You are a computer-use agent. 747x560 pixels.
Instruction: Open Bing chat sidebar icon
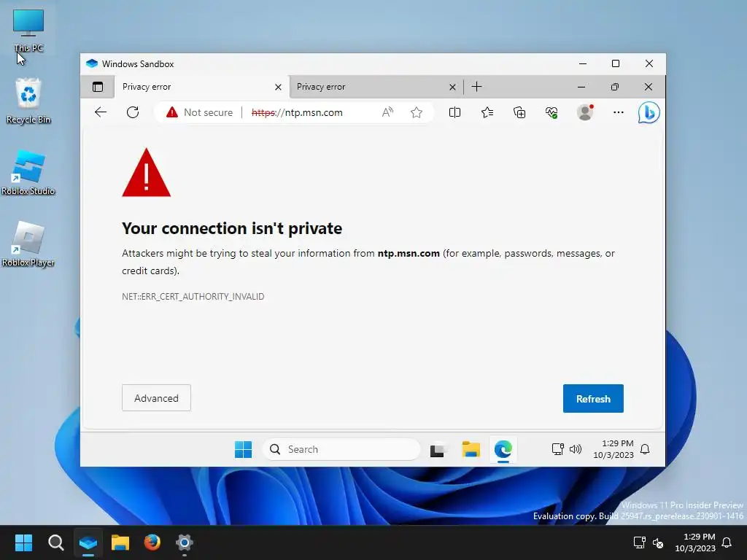coord(649,113)
